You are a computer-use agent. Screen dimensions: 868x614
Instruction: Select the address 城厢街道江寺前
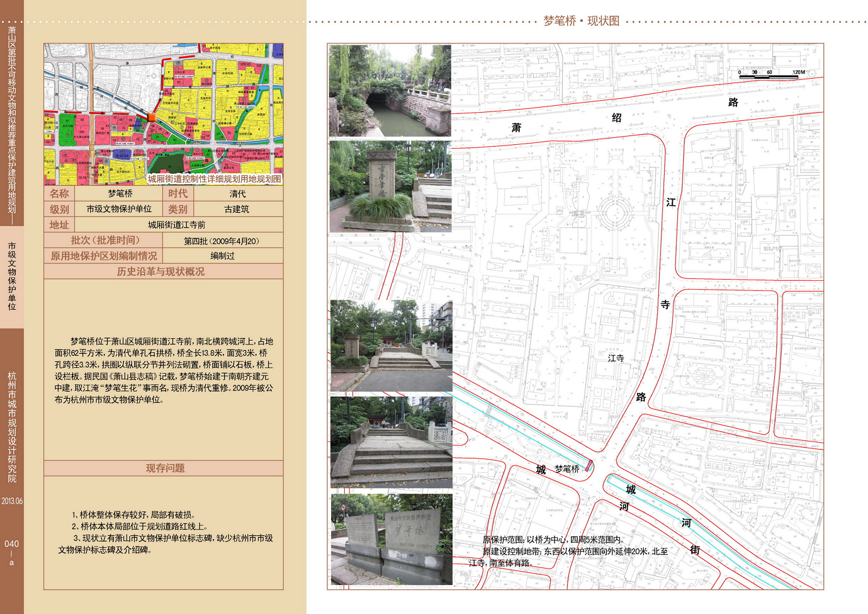click(176, 225)
